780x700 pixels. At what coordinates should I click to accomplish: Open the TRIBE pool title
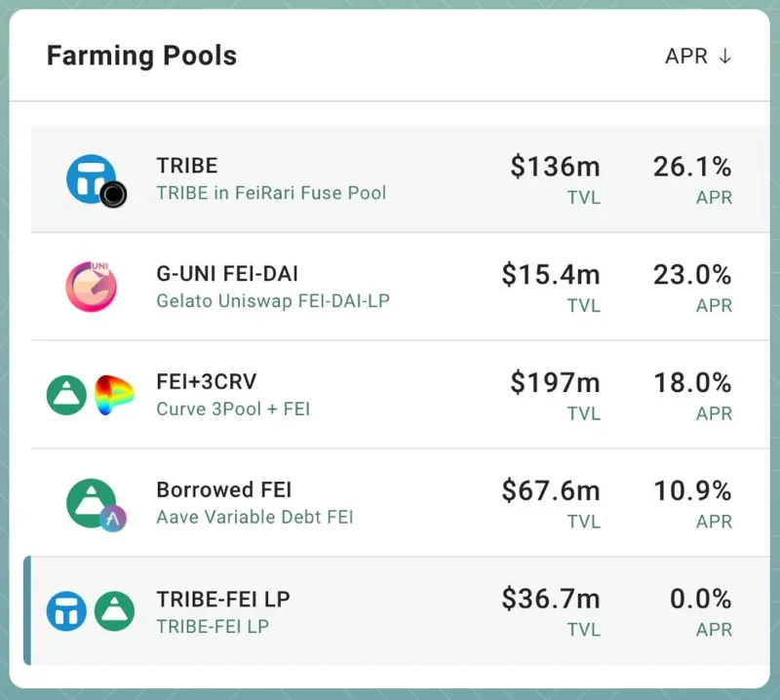[x=187, y=166]
